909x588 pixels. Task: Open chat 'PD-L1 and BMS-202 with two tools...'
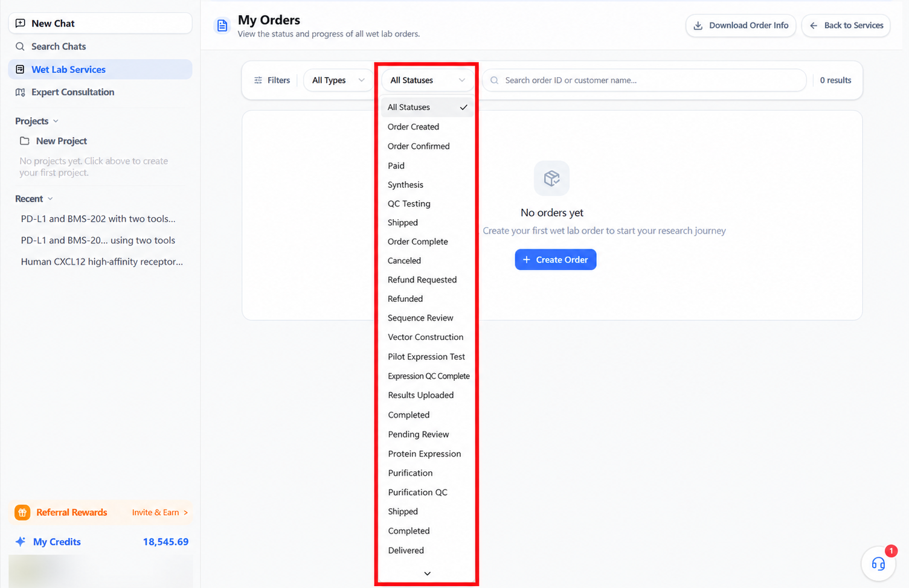tap(98, 219)
